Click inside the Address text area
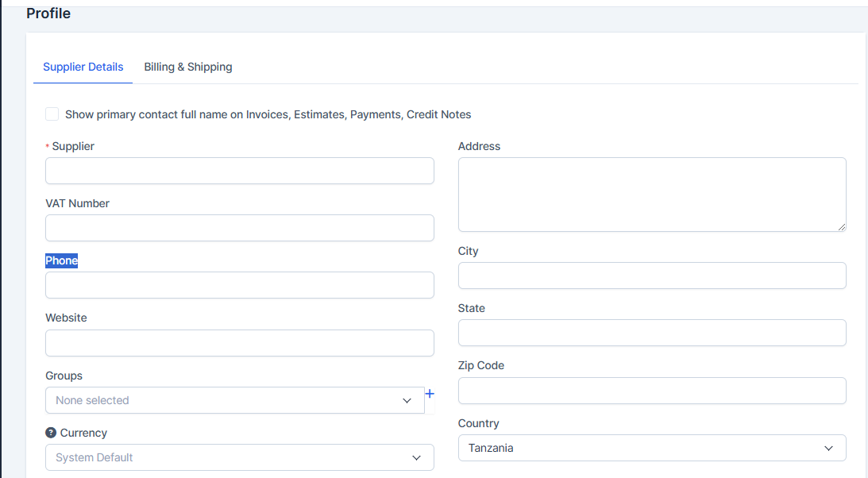 651,195
